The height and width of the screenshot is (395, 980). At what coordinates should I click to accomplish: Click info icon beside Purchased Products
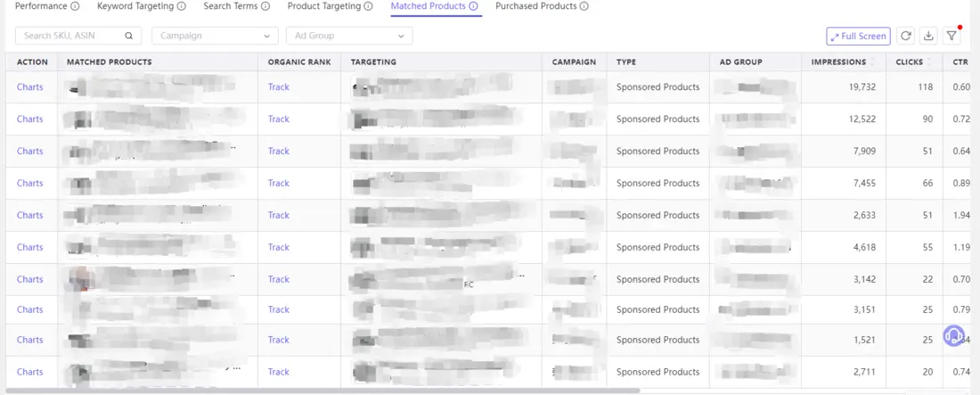click(x=584, y=6)
